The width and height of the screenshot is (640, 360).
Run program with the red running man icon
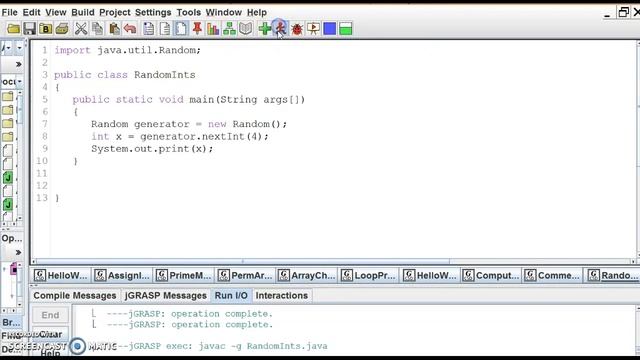280,29
